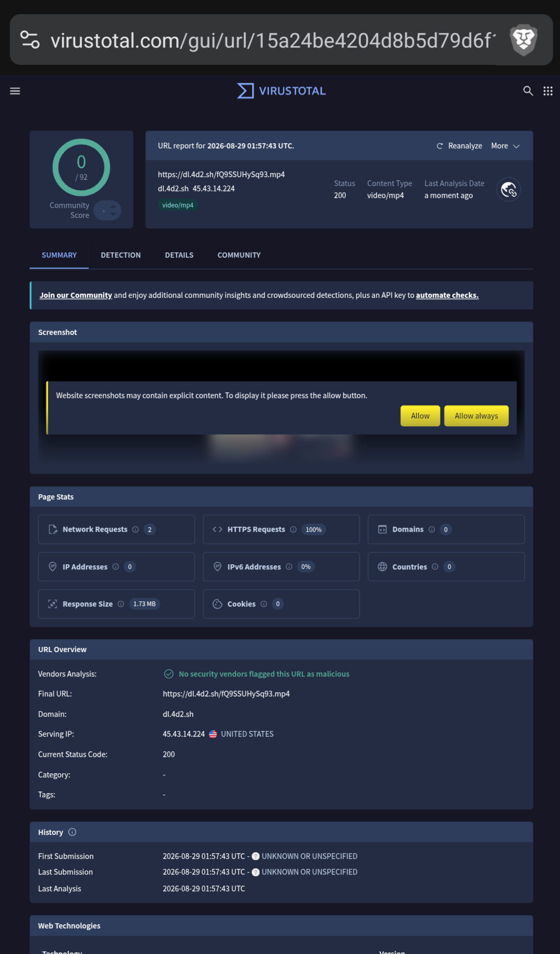Click Allow always for screenshots
The height and width of the screenshot is (954, 560).
pos(476,416)
